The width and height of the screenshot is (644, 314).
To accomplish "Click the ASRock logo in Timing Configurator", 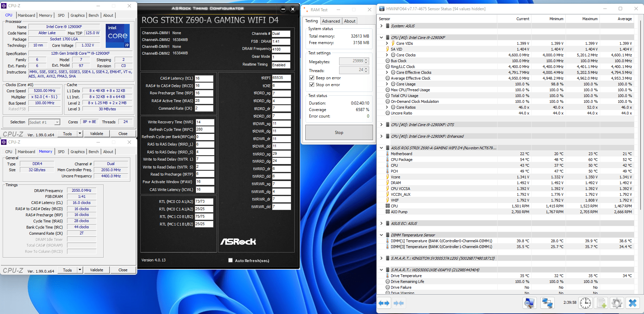I will click(x=238, y=242).
